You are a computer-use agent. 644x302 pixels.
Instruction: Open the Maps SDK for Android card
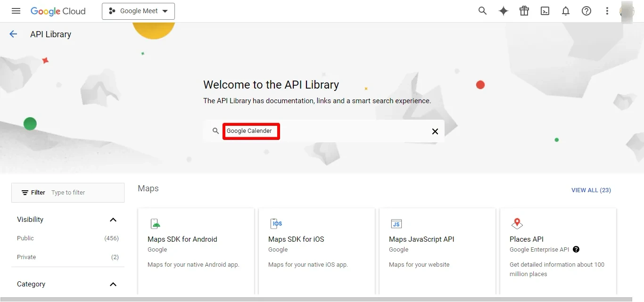tap(196, 251)
